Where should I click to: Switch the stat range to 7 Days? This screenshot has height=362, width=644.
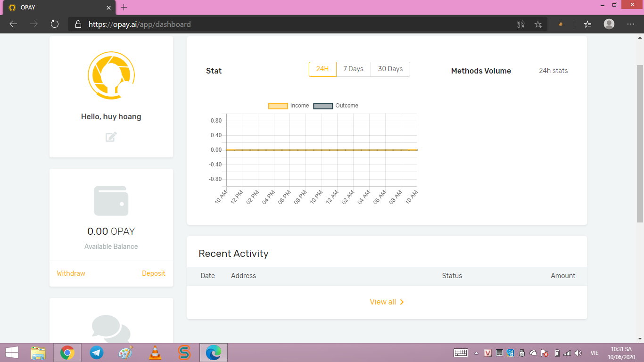point(354,69)
